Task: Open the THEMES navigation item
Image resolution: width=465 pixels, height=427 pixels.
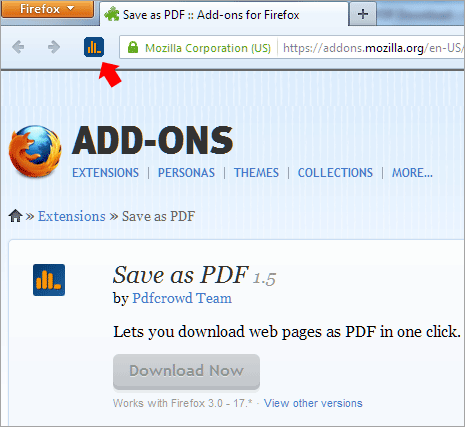Action: (x=256, y=173)
